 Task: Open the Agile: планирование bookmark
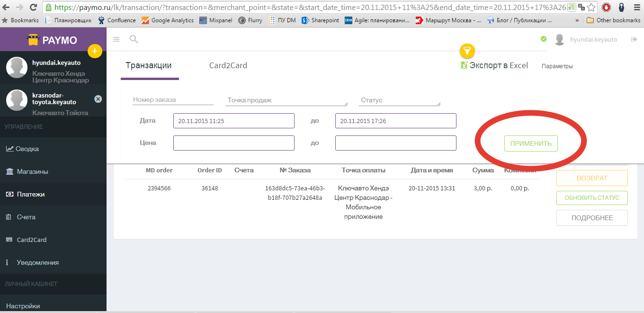tap(377, 20)
